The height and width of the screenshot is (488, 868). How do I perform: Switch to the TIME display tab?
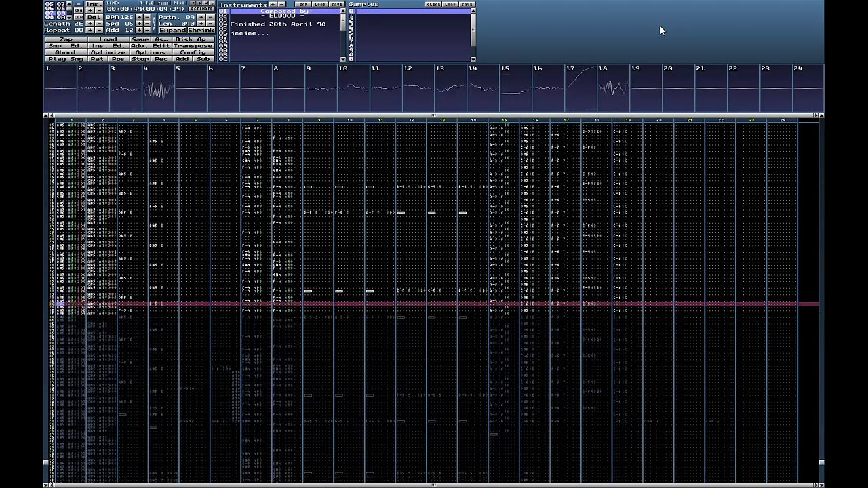click(162, 3)
